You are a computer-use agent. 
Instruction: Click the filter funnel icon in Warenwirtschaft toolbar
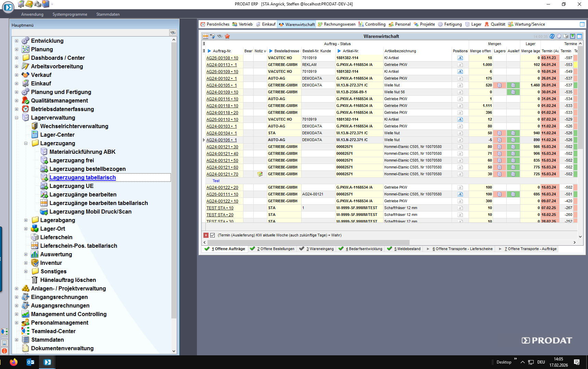click(212, 36)
